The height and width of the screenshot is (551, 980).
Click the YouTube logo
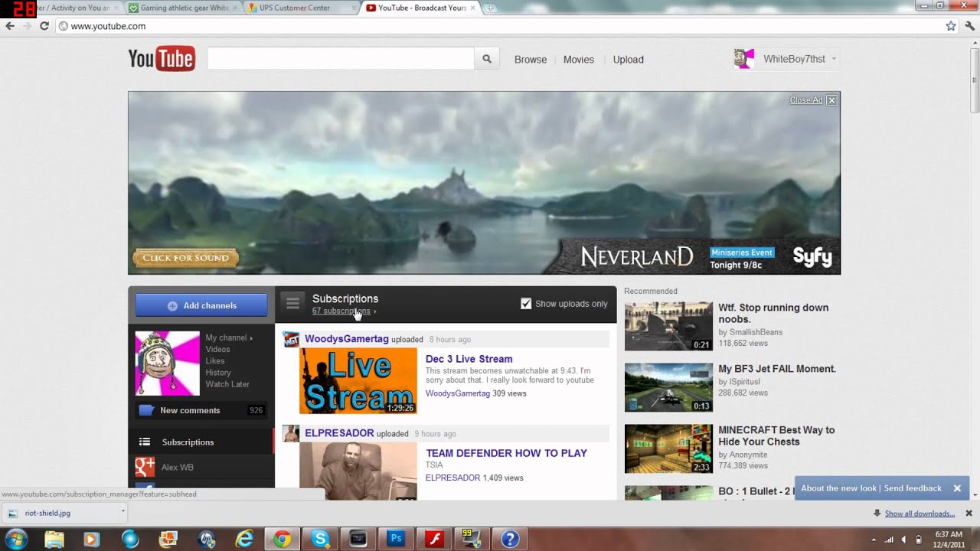pos(162,59)
